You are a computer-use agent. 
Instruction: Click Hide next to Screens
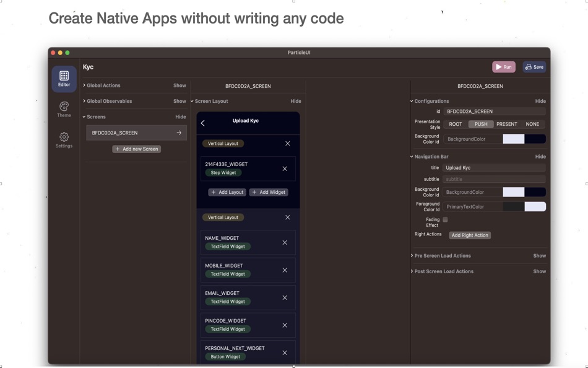click(x=180, y=117)
